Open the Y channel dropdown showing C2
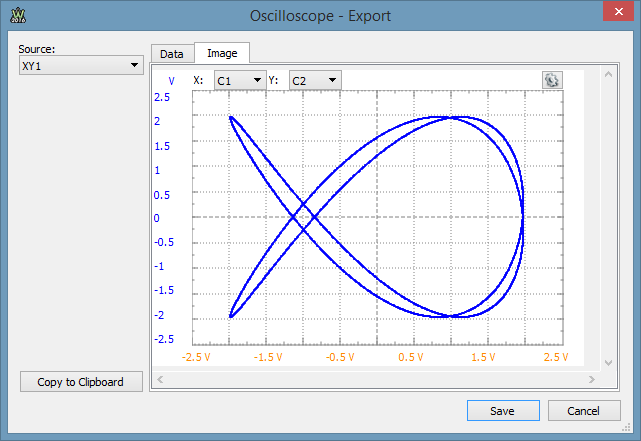 [315, 80]
